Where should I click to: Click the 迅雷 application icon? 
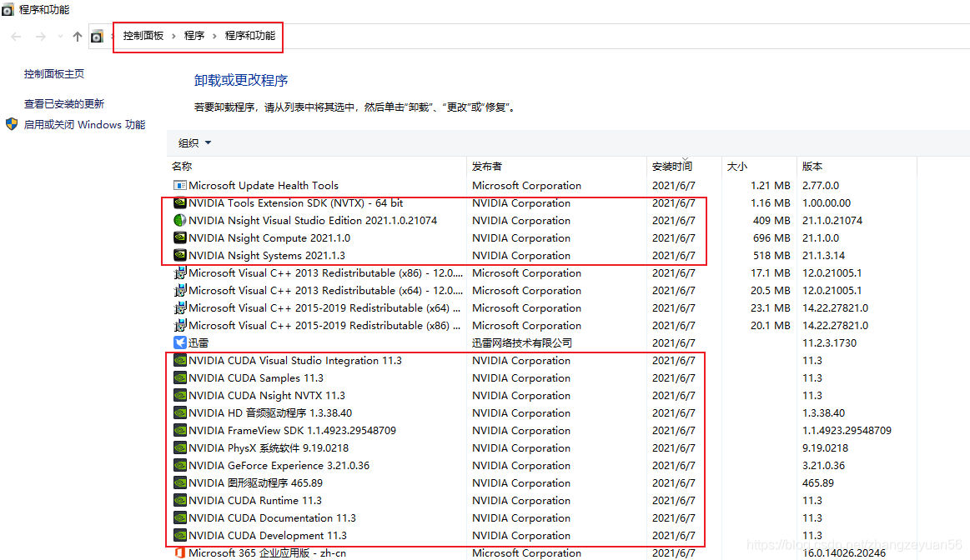pyautogui.click(x=180, y=343)
